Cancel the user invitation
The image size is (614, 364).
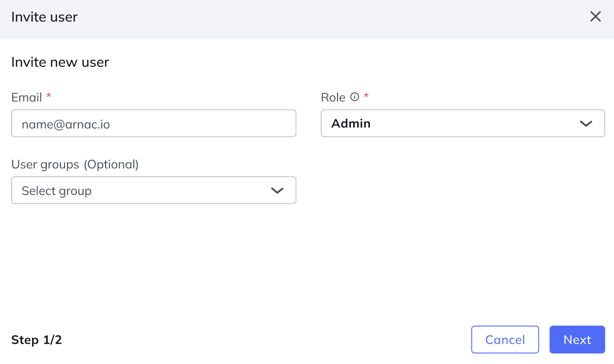[x=505, y=339]
